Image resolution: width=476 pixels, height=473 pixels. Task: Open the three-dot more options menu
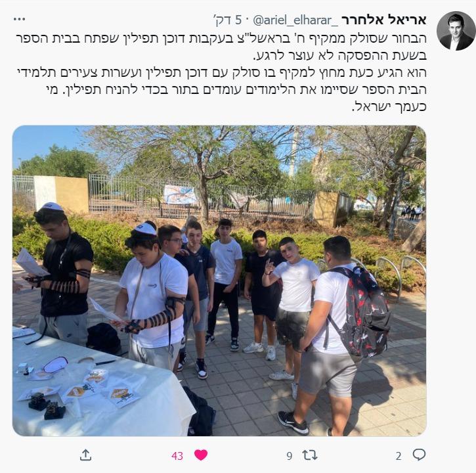[19, 19]
